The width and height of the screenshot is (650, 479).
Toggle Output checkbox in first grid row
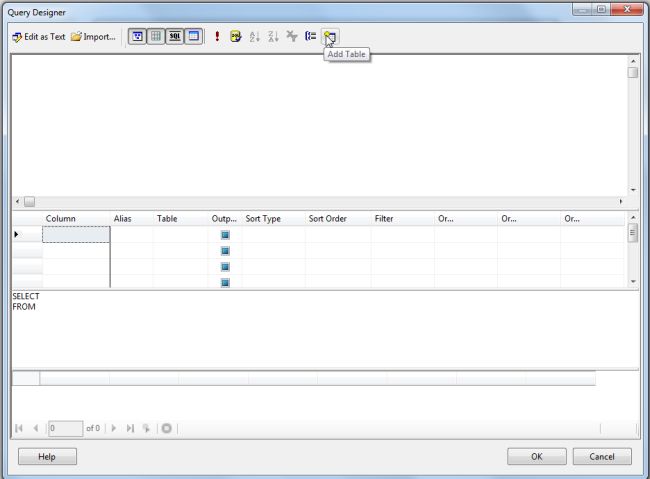225,235
